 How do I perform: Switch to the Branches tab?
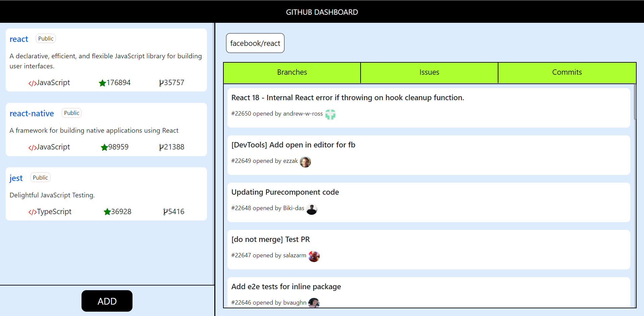coord(292,72)
